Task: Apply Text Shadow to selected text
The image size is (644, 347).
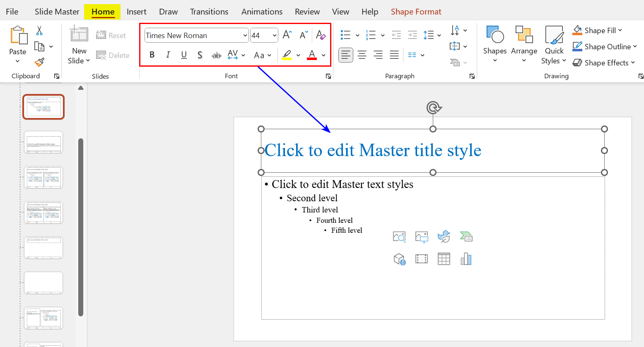Action: (x=200, y=55)
